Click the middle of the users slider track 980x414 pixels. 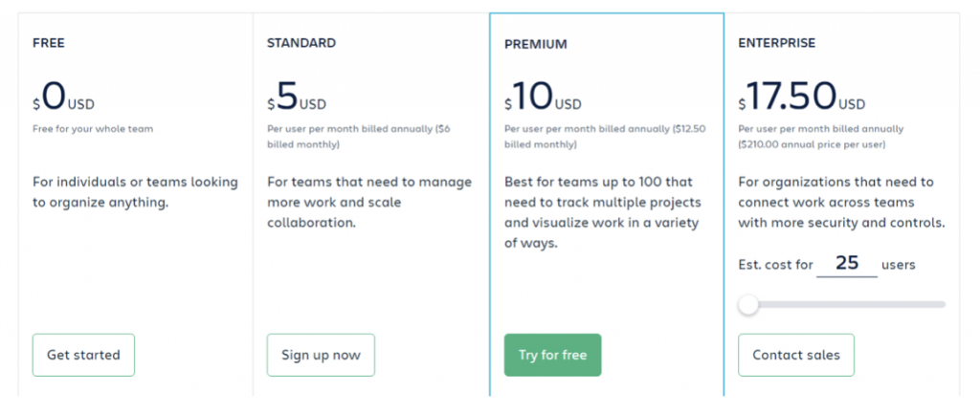842,305
